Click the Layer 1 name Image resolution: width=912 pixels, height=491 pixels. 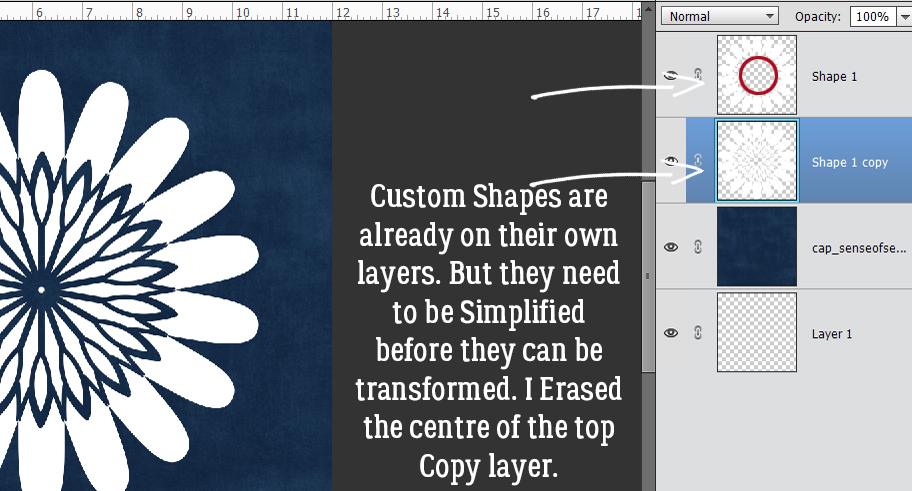[832, 334]
